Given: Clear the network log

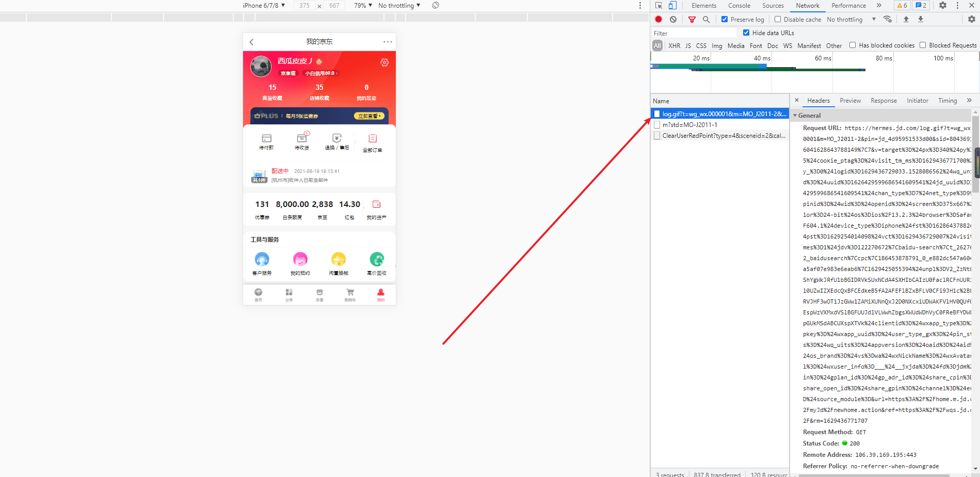Looking at the screenshot, I should pyautogui.click(x=673, y=20).
